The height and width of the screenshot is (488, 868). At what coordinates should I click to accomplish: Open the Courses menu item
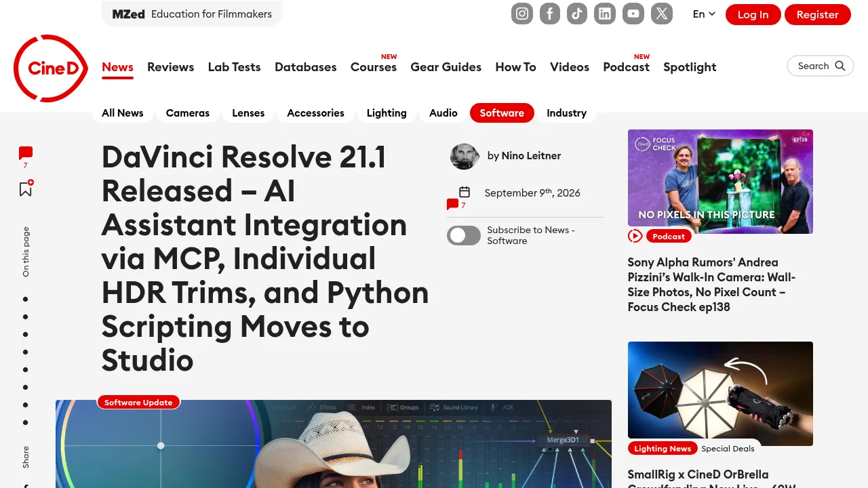coord(374,67)
